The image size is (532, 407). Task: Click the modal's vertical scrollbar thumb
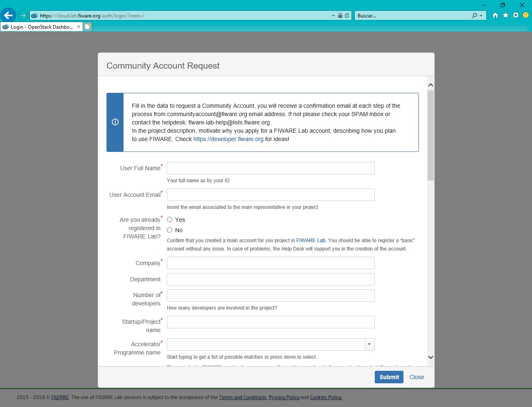431,135
